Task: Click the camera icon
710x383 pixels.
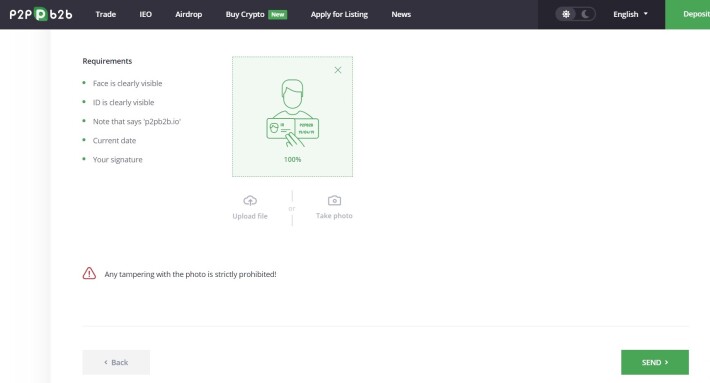Action: [334, 200]
